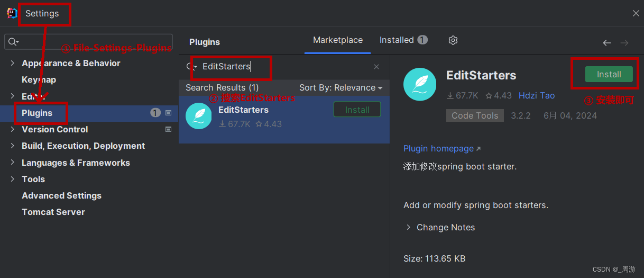
Task: Click the plugin search field with EditStarters
Action: tap(283, 67)
